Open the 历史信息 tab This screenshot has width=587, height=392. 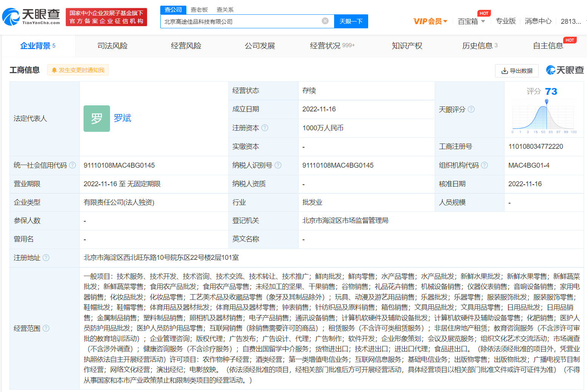pyautogui.click(x=480, y=46)
